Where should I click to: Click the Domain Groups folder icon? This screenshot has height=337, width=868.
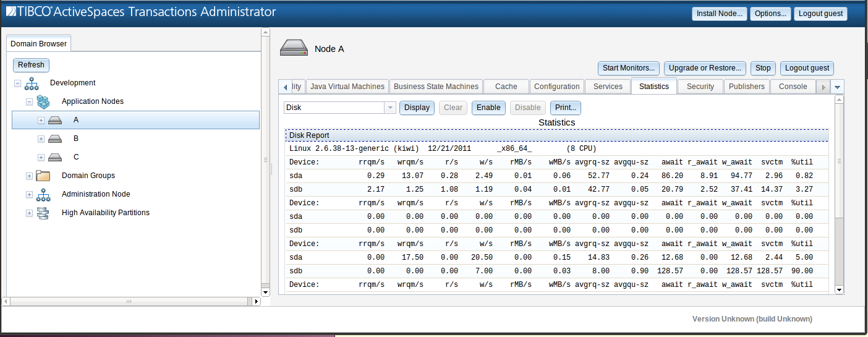(43, 176)
